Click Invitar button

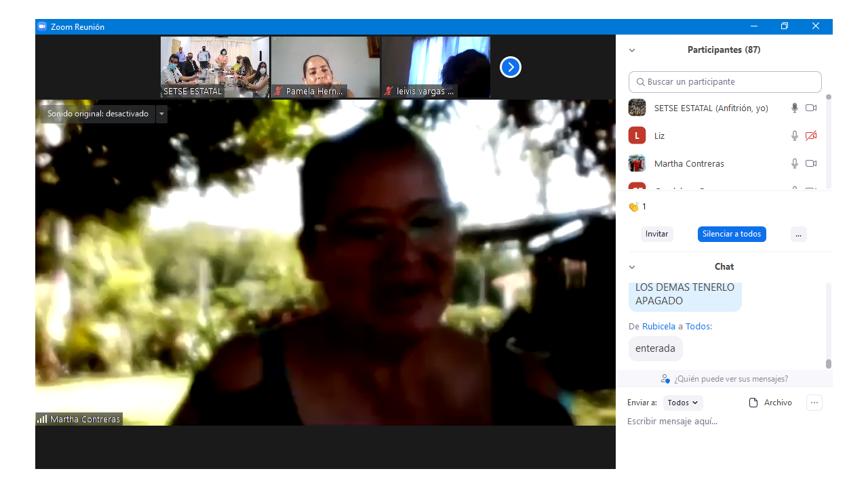(656, 234)
